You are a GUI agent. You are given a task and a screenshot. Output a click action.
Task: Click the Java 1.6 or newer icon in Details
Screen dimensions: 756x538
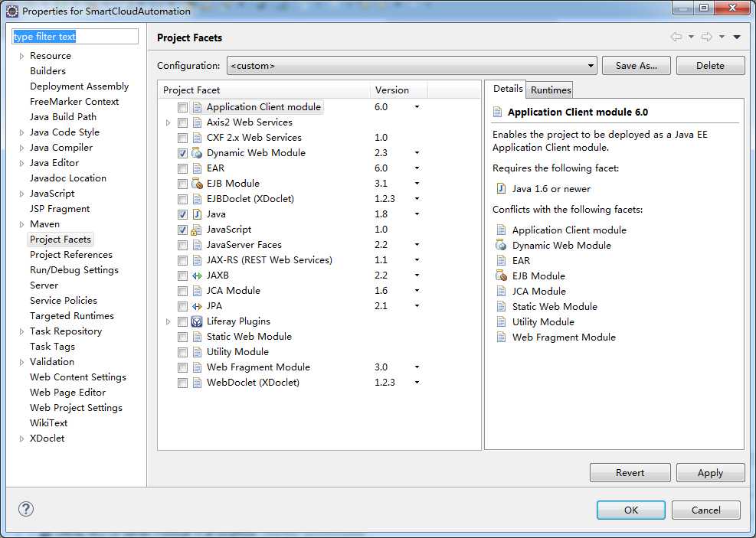pyautogui.click(x=502, y=188)
